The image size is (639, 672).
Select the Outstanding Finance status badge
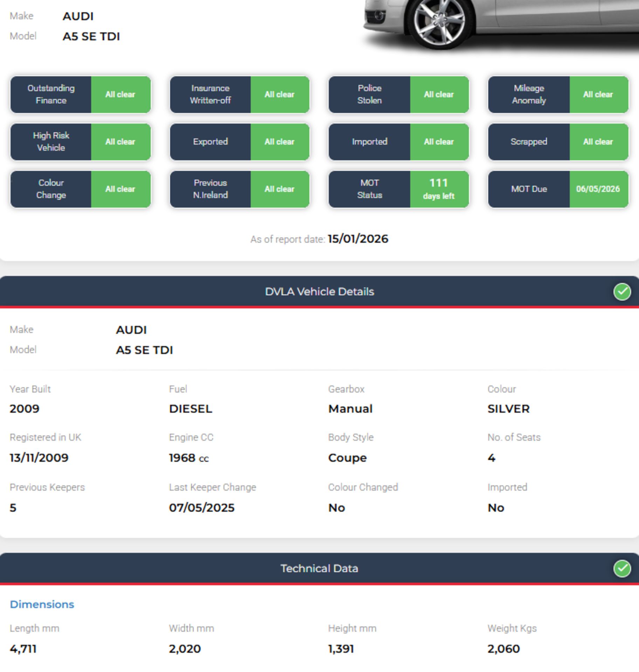tap(81, 94)
